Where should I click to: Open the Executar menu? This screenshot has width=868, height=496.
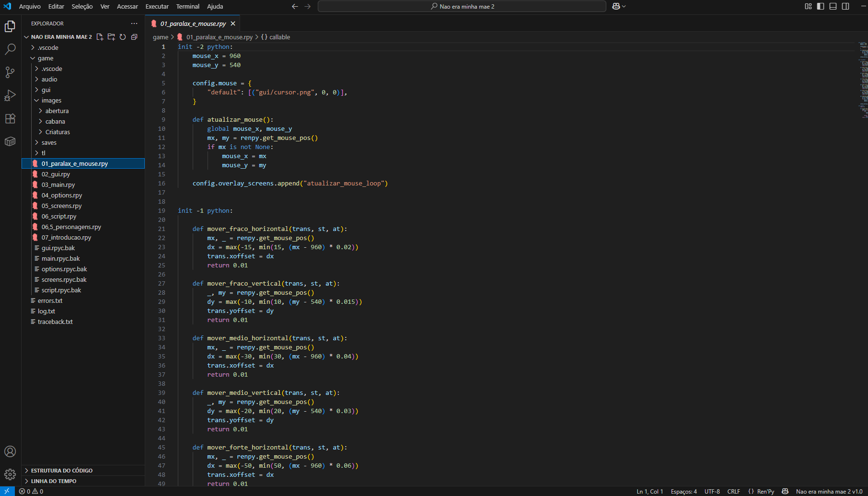[157, 6]
